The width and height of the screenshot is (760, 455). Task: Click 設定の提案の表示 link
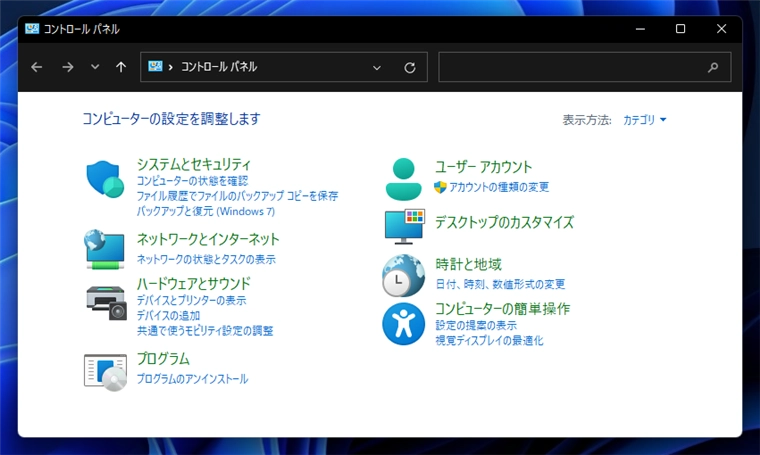[475, 325]
